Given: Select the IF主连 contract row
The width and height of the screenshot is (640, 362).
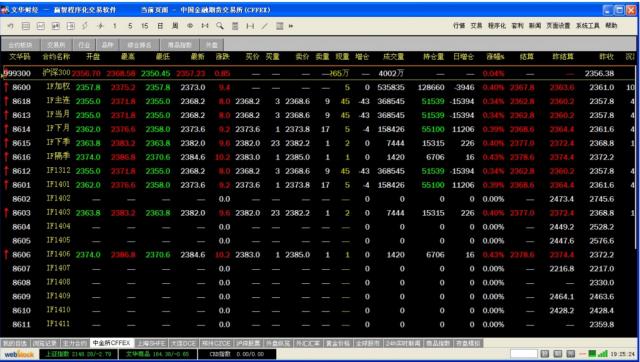Looking at the screenshot, I should pos(318,101).
